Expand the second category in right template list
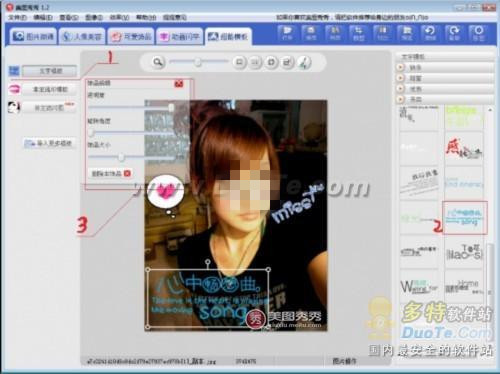 445,78
